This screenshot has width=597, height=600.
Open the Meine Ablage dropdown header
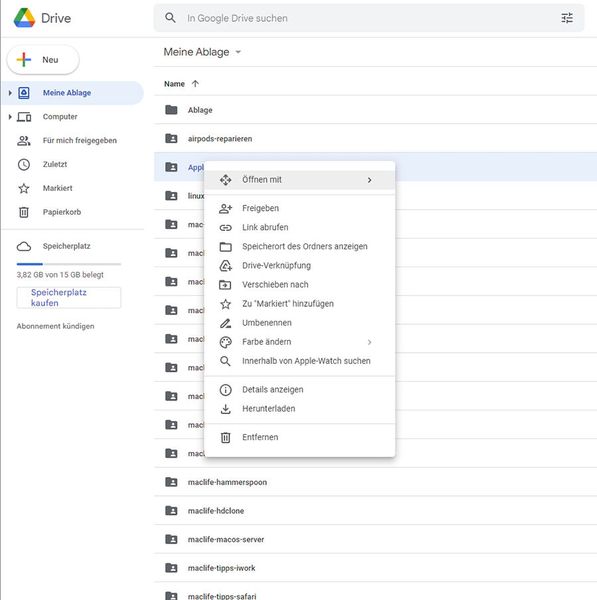[x=202, y=52]
